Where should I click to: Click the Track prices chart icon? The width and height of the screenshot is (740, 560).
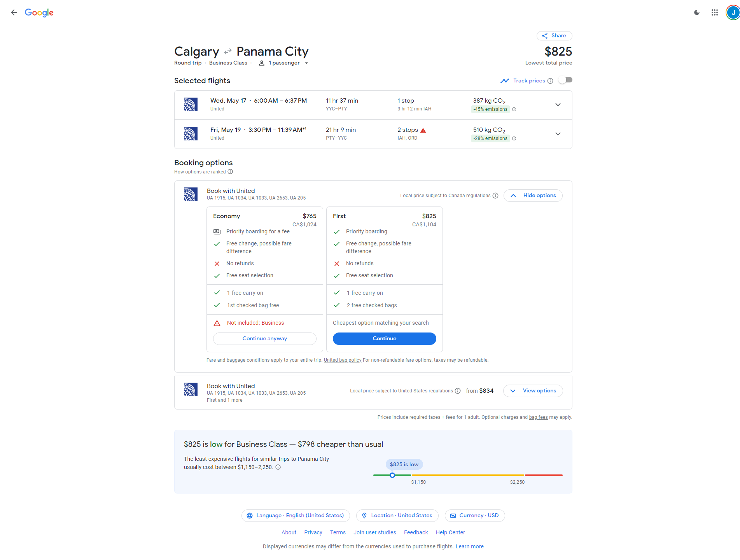click(505, 80)
